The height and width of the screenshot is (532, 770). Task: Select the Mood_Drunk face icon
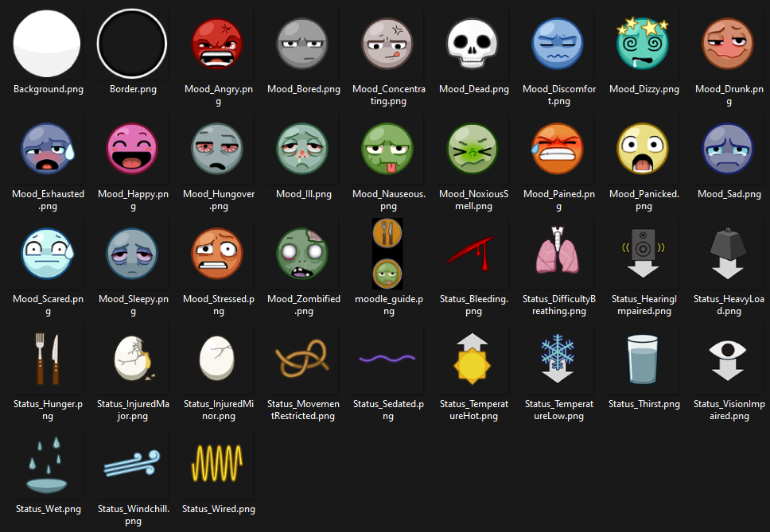(728, 44)
